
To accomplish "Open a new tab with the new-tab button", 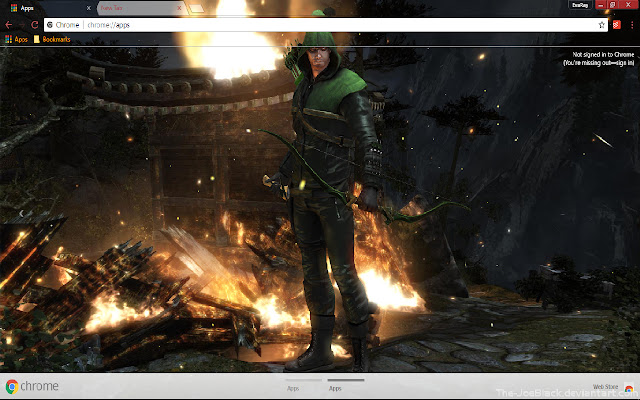I will (196, 8).
